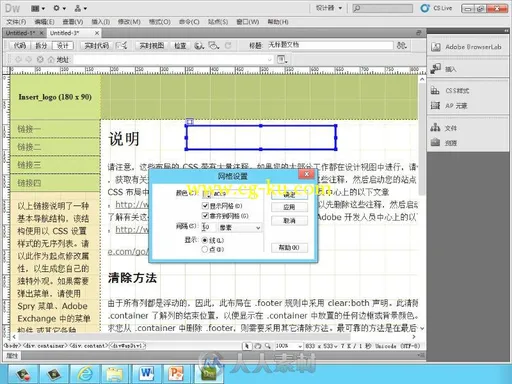Expand the Properties (属性) panel
Image resolution: width=512 pixels, height=384 pixels.
(x=12, y=356)
